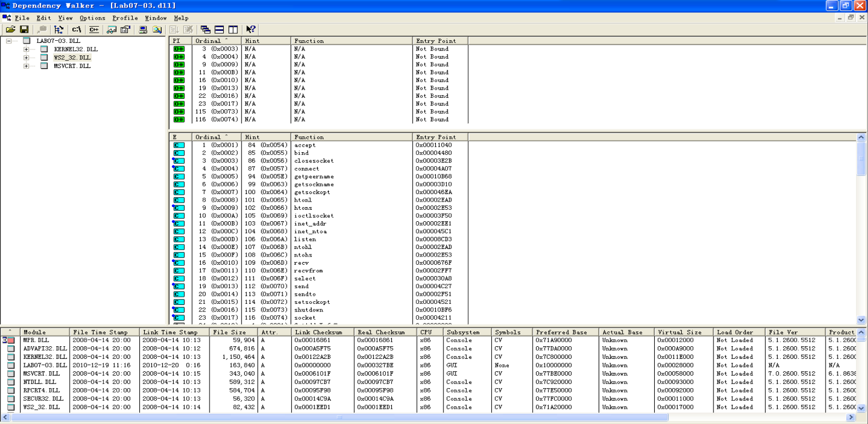868x424 pixels.
Task: Activate the context Help arrow icon
Action: pos(250,29)
